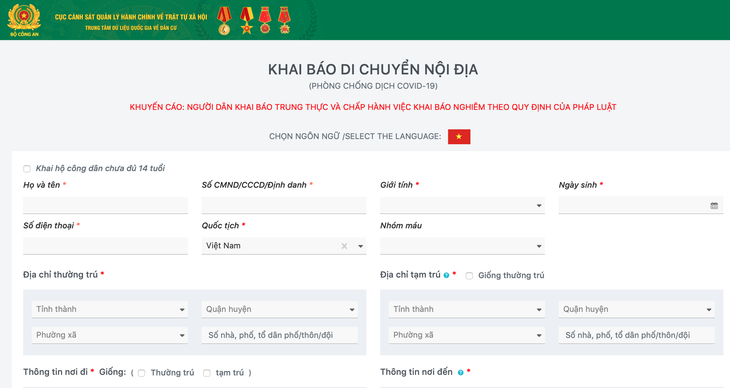Clear Việt Nam with the X icon
This screenshot has height=388, width=730.
pos(344,246)
